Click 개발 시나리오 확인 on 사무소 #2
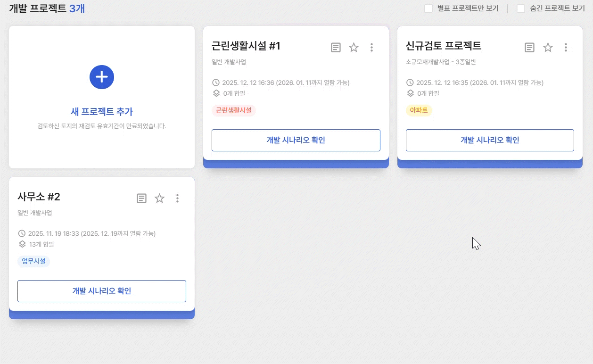Screen dimensions: 593x364 [102, 291]
